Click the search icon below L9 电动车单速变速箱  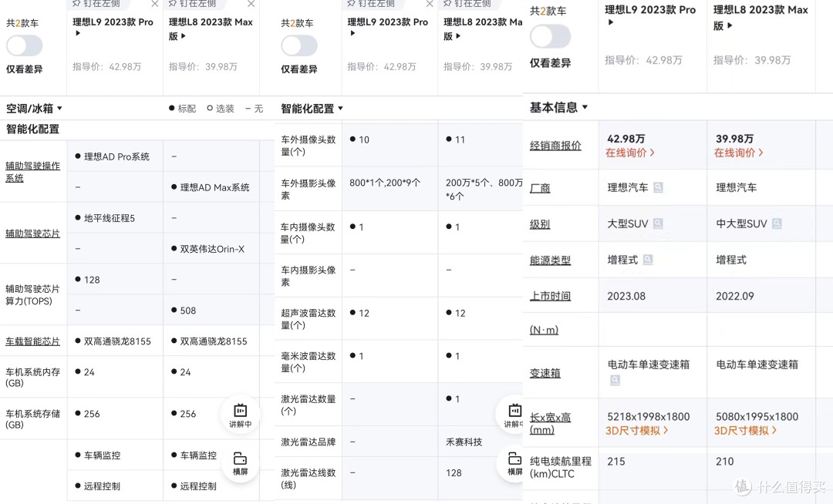tap(615, 380)
